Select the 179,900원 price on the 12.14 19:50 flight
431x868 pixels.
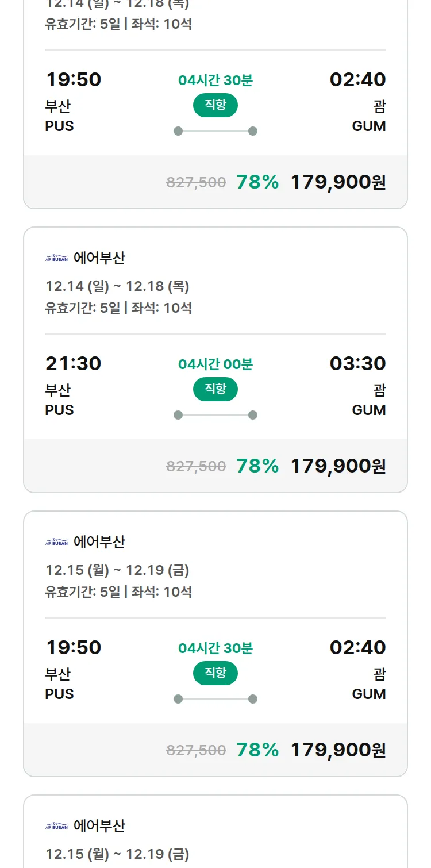tap(338, 182)
